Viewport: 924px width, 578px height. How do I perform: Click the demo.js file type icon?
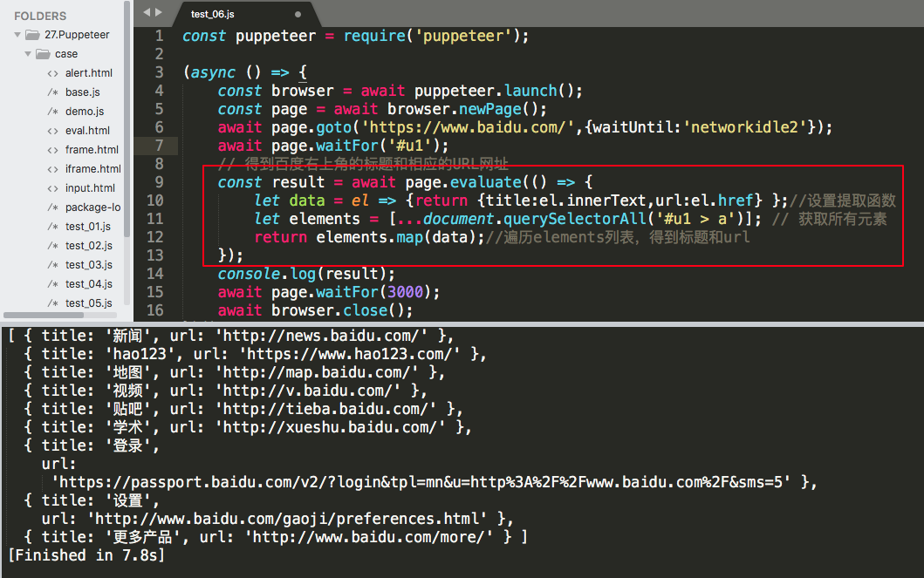click(x=53, y=112)
